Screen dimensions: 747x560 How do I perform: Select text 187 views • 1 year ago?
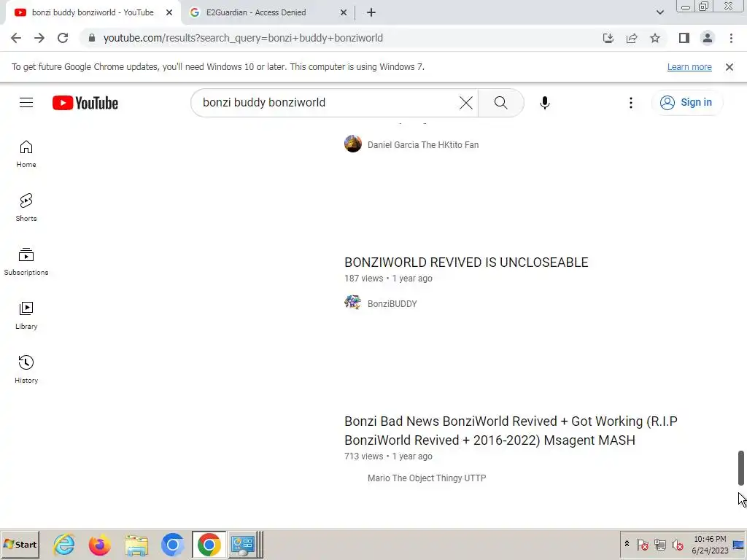[388, 279]
